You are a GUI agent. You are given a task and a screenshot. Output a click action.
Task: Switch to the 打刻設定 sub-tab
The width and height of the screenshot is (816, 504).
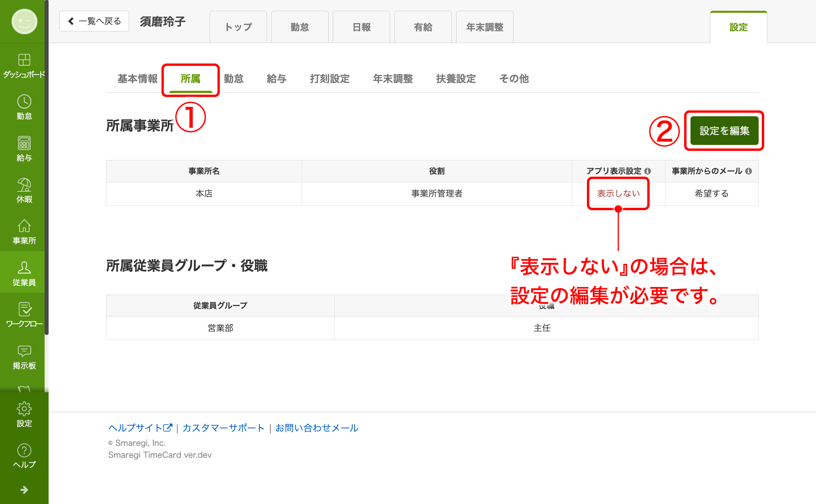tap(330, 79)
